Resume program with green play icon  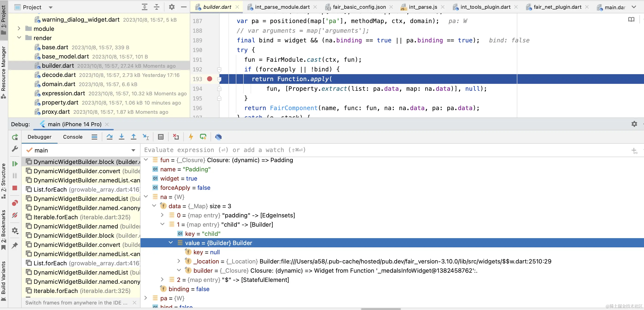(15, 164)
